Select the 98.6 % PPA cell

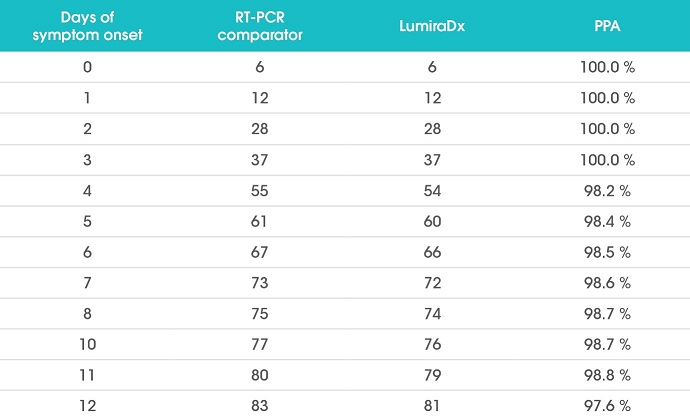(x=607, y=282)
